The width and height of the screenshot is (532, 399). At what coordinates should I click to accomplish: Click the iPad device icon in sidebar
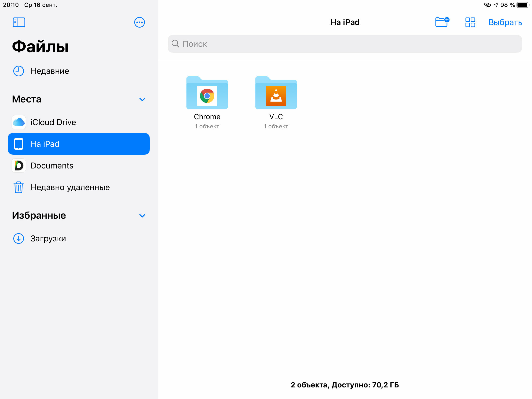point(19,144)
